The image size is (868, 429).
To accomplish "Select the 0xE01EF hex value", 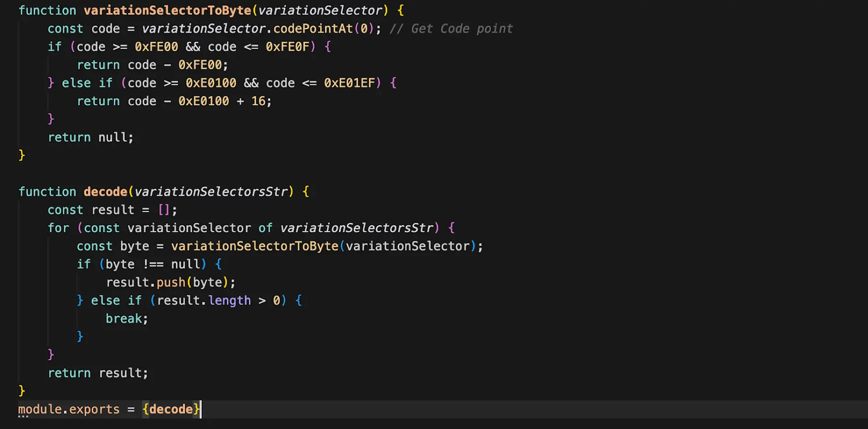I will 350,83.
